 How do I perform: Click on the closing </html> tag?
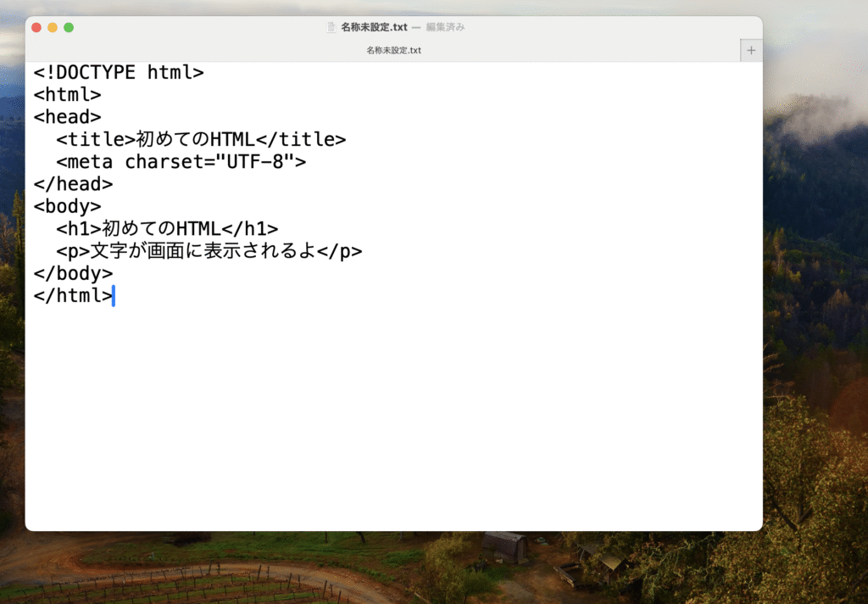[x=73, y=296]
